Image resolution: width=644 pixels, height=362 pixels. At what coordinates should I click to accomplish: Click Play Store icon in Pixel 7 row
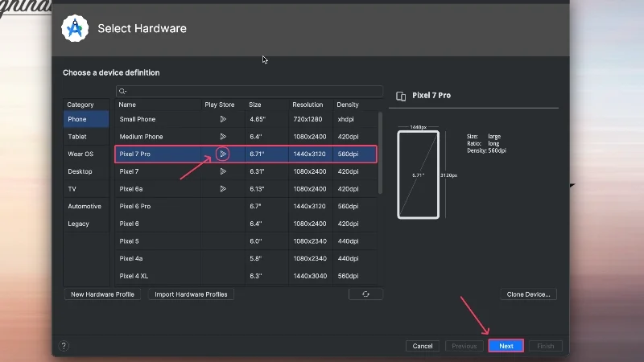[223, 171]
